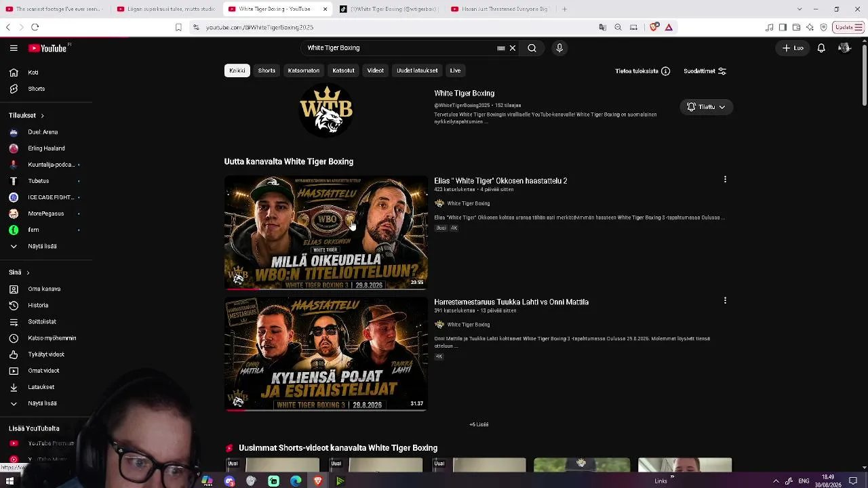Open the on-screen keyboard icon in search box
This screenshot has width=868, height=488.
pyautogui.click(x=501, y=48)
